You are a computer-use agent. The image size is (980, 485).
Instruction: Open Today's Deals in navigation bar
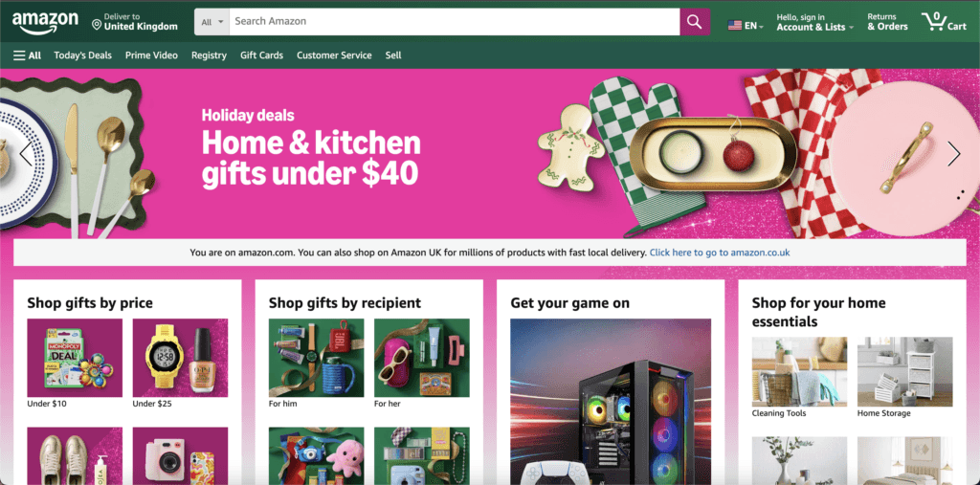[x=82, y=55]
